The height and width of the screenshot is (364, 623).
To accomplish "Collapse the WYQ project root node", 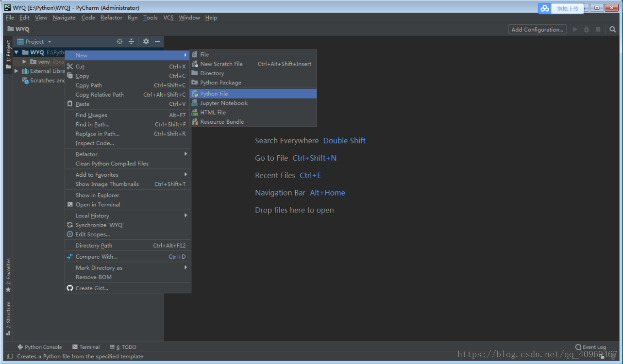I will tap(17, 52).
